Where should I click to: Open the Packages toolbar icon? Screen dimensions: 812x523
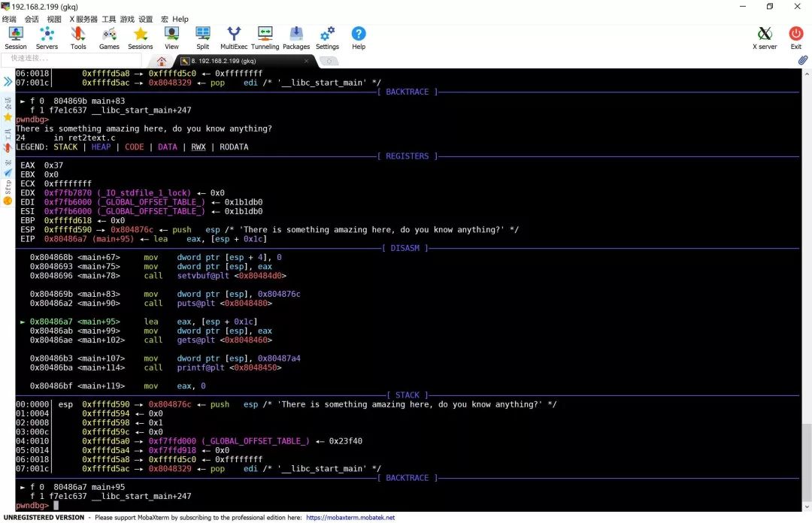point(296,38)
